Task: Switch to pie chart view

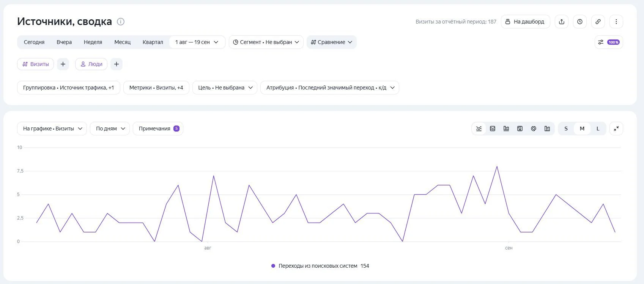Action: tap(534, 129)
